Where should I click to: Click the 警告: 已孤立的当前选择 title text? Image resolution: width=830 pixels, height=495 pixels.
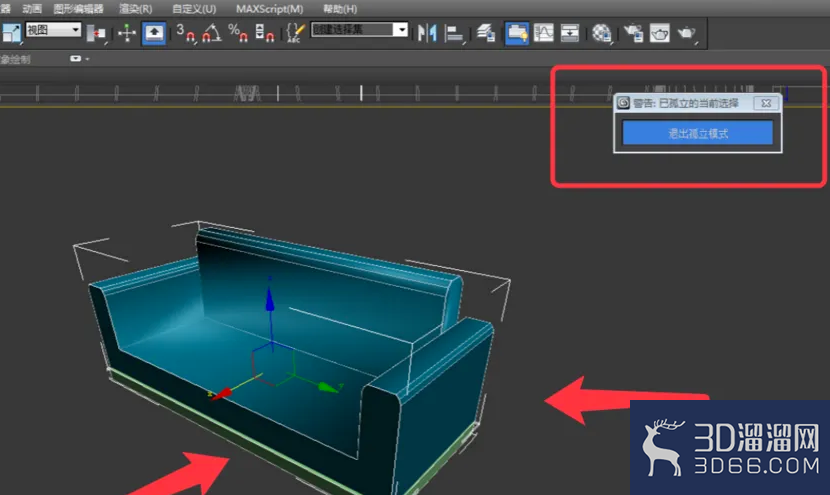[x=686, y=103]
